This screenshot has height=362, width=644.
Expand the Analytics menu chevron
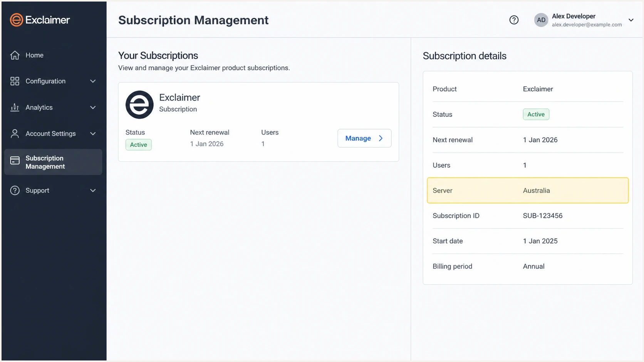pos(93,107)
